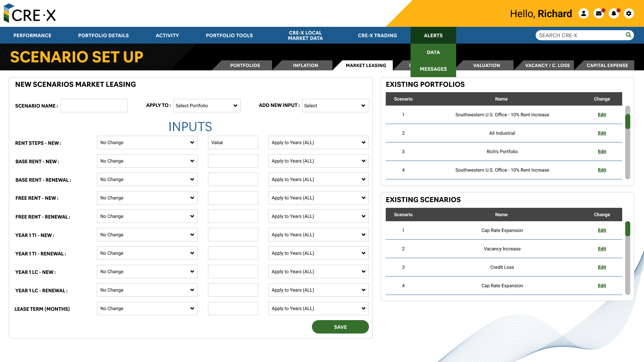
Task: Open the Portfolio Tools menu
Action: tap(229, 35)
